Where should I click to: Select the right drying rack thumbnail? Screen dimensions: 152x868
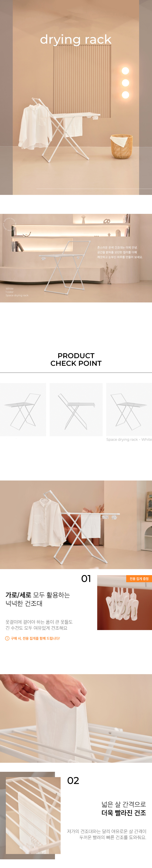(x=129, y=409)
